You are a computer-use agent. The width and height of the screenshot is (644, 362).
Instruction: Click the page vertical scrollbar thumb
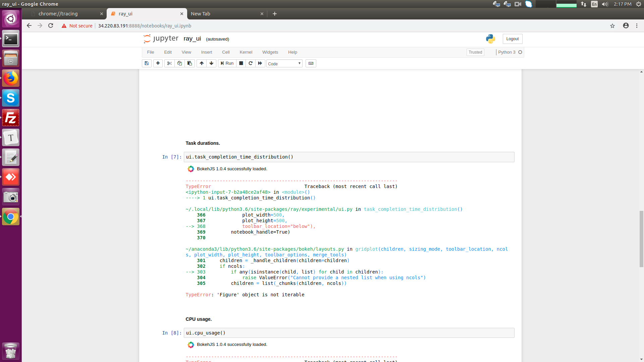[x=641, y=239]
